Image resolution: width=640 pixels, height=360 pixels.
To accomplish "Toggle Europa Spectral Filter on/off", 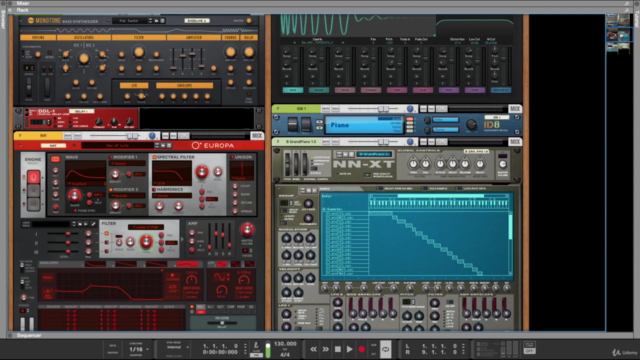I will (x=155, y=157).
